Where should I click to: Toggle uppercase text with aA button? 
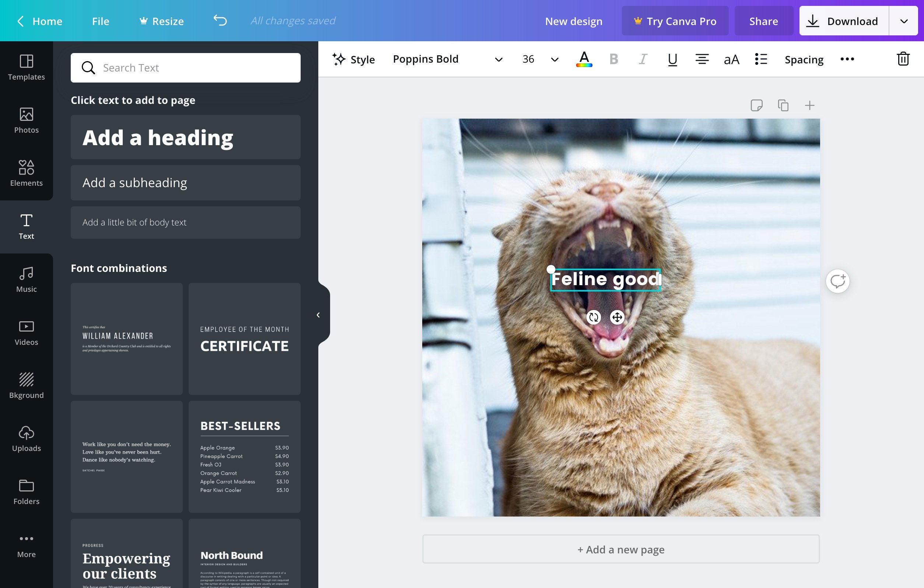click(x=732, y=59)
